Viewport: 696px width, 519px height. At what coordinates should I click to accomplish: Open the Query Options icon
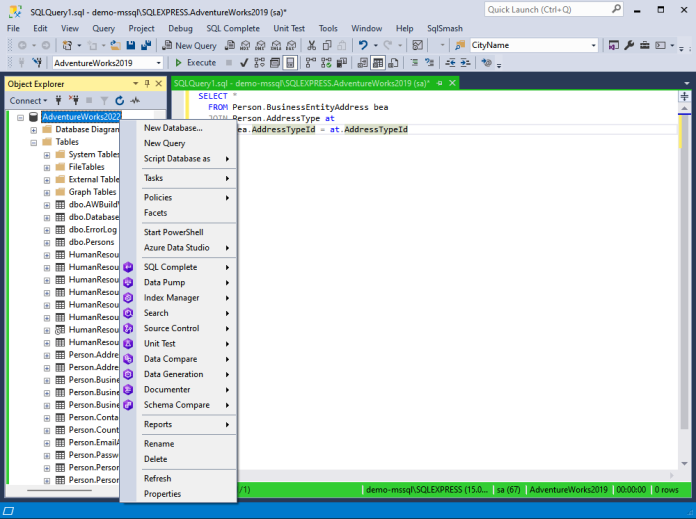[275, 63]
